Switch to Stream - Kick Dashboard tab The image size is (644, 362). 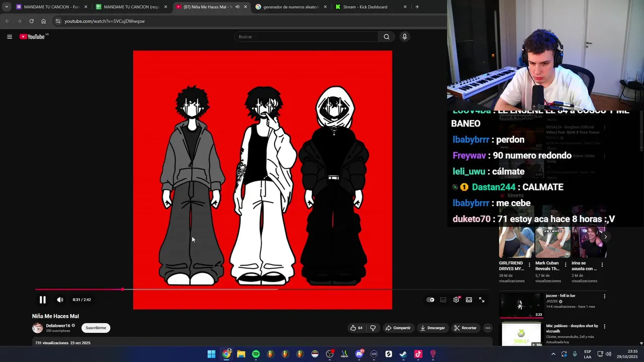[371, 7]
